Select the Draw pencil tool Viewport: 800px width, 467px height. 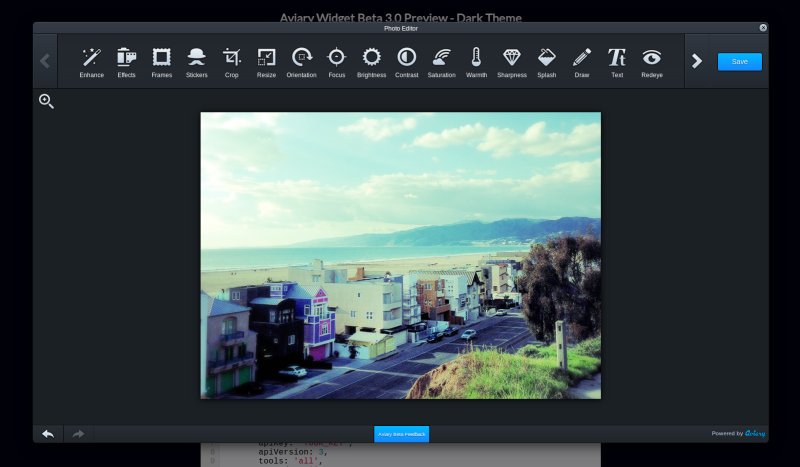tap(582, 62)
